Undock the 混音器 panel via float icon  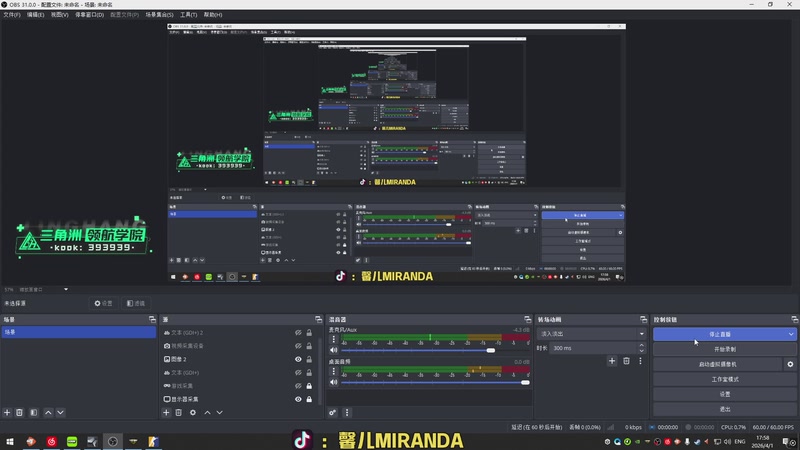pos(528,319)
